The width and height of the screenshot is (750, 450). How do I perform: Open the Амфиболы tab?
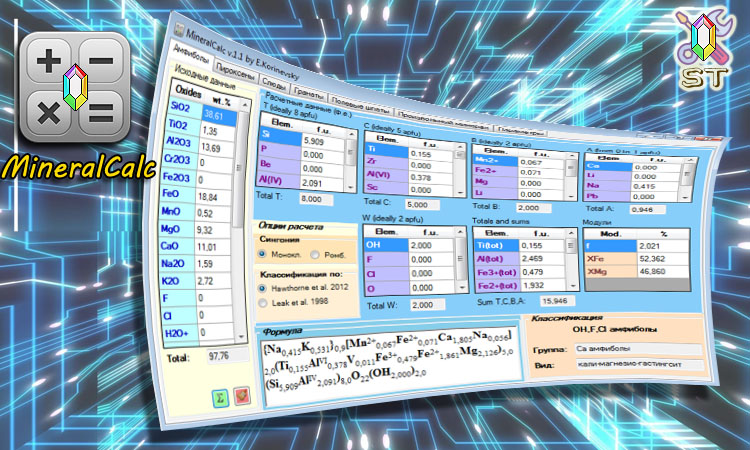pyautogui.click(x=191, y=55)
